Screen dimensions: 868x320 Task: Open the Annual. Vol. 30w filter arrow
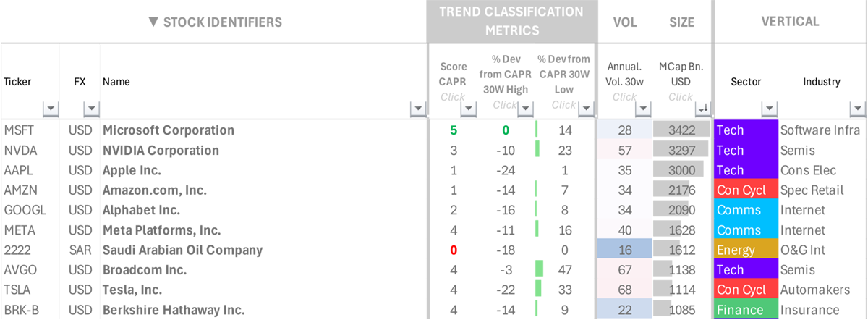coord(643,109)
